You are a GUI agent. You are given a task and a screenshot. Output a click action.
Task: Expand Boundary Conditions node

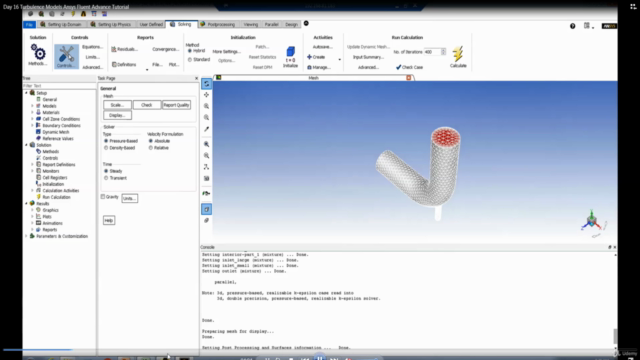point(32,126)
